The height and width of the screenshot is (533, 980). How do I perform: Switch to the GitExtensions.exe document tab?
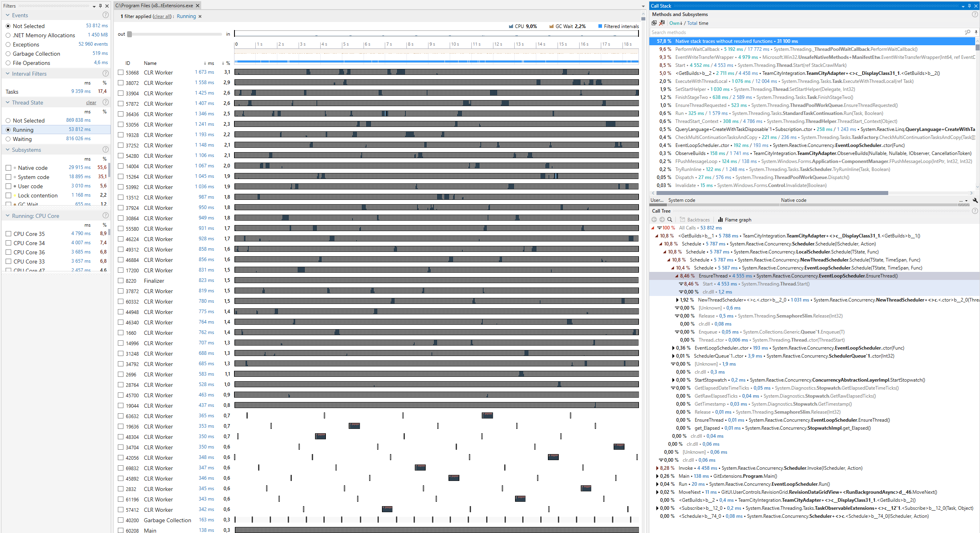coord(154,6)
